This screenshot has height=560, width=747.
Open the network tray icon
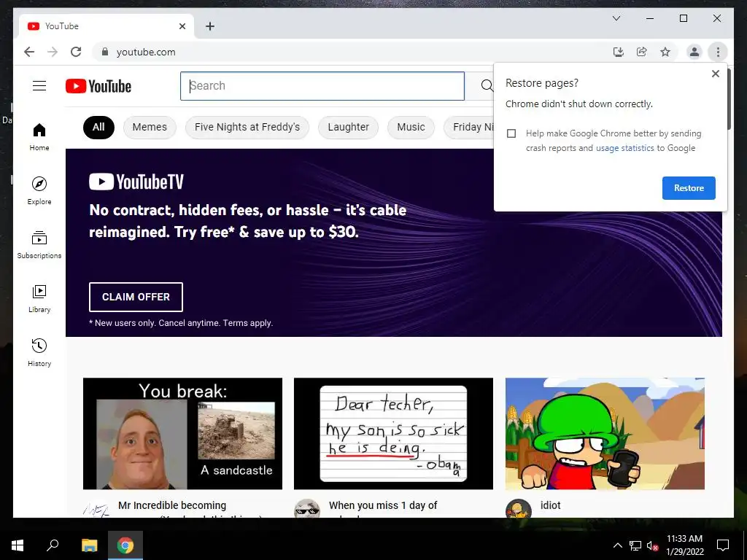click(x=635, y=545)
